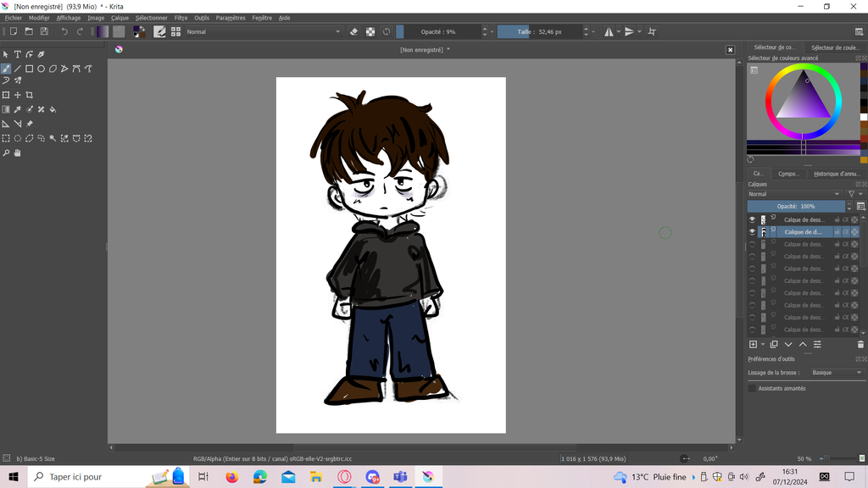Hide the top visible layer with its eye

752,219
